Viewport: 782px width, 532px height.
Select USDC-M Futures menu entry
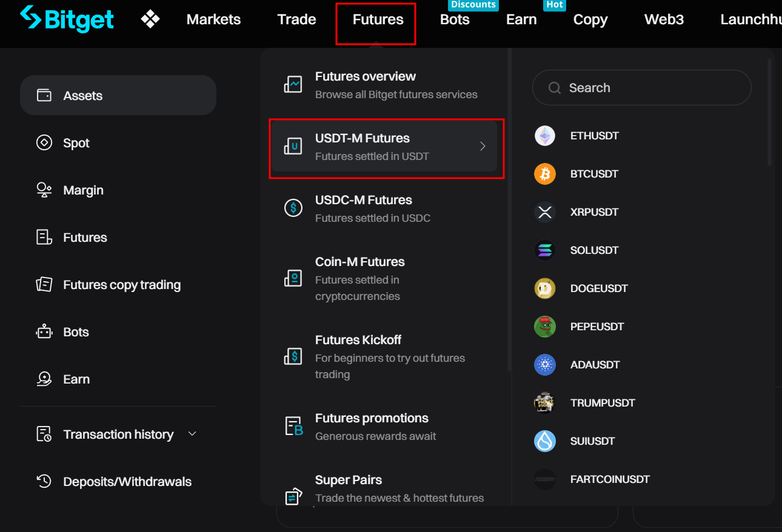(x=384, y=208)
